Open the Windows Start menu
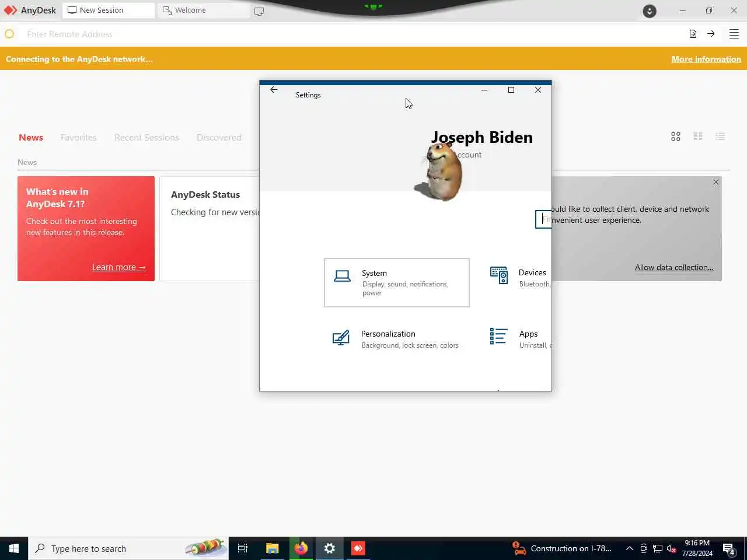 [14, 548]
